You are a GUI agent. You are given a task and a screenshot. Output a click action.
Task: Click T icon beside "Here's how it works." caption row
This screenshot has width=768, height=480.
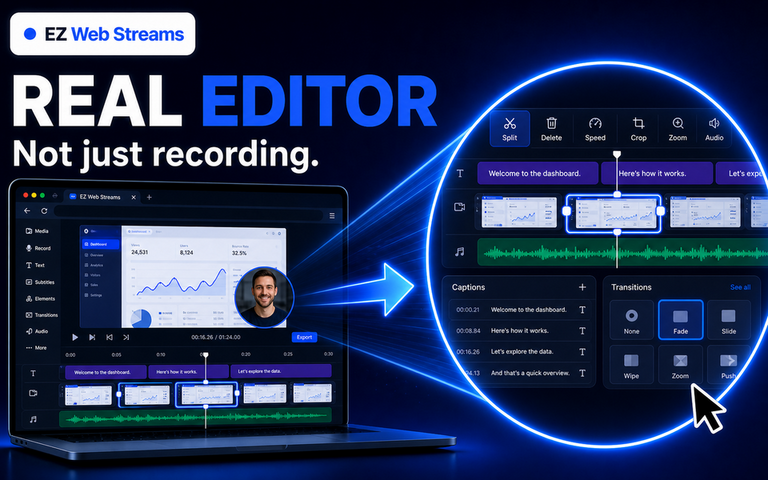pyautogui.click(x=582, y=331)
